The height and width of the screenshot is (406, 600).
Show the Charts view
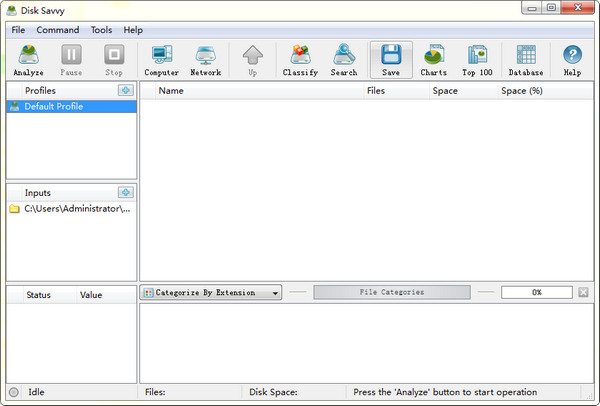click(x=434, y=60)
